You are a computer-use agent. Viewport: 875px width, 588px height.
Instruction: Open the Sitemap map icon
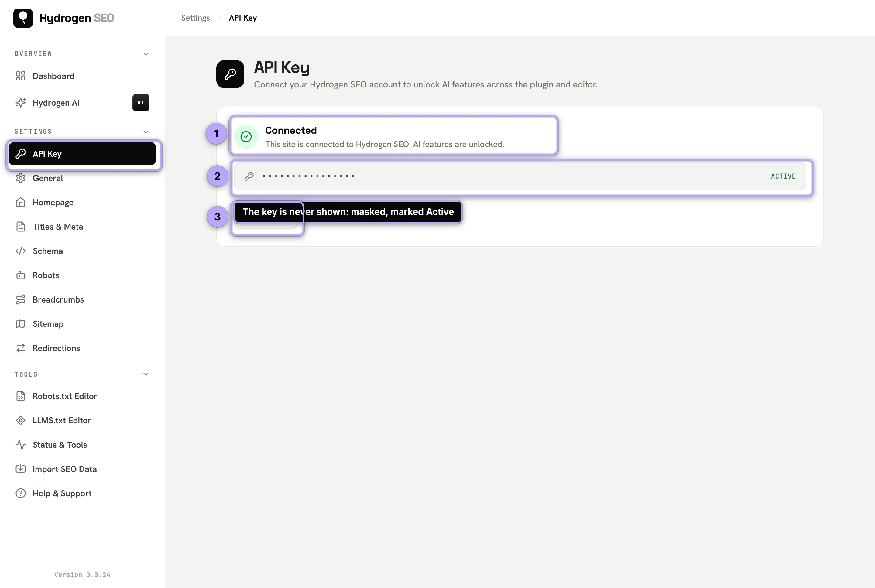(21, 324)
